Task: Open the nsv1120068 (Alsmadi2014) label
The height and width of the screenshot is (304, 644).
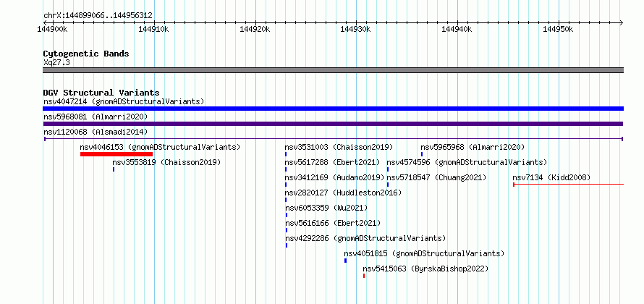Action: pos(96,132)
